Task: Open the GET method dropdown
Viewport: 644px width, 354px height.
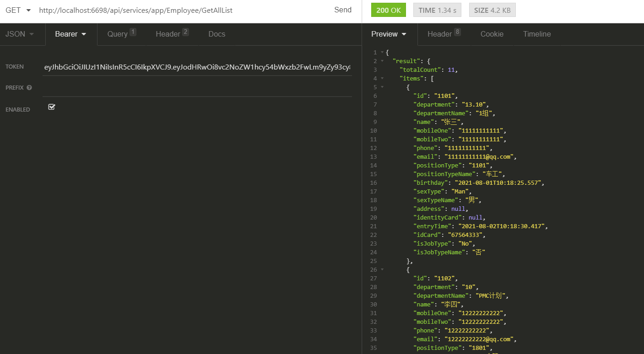Action: 16,10
